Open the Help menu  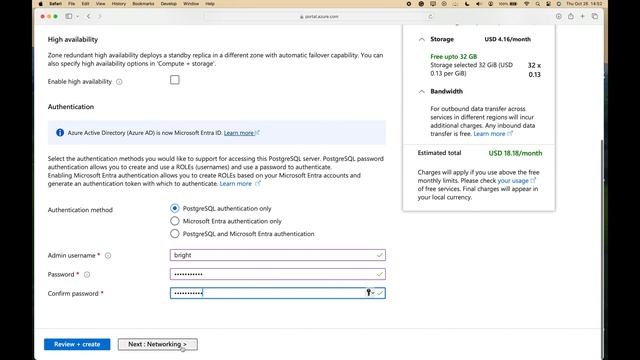[210, 4]
